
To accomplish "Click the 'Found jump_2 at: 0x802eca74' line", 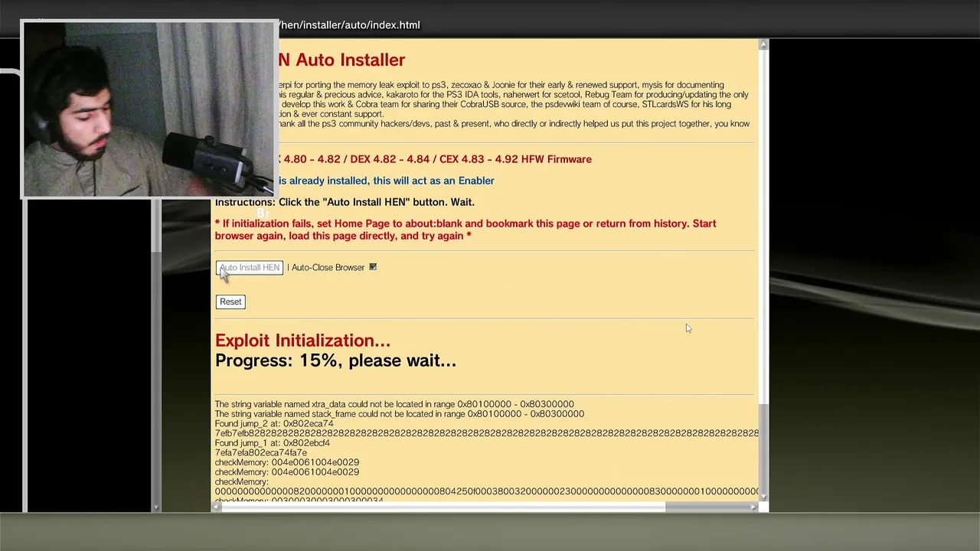I will 274,423.
